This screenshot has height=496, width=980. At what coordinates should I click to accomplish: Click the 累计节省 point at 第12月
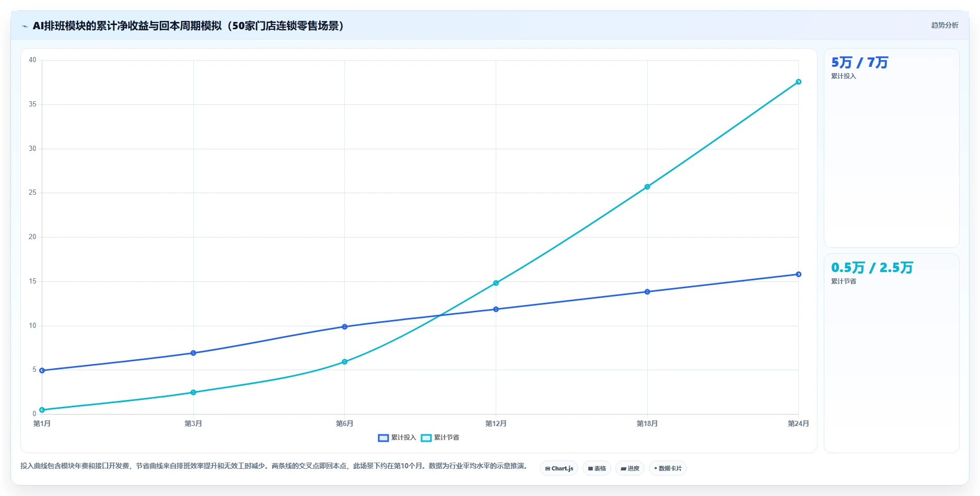coord(496,283)
